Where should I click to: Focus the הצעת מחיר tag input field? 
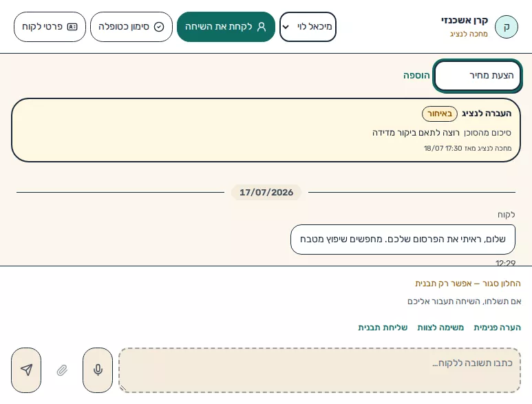[x=478, y=76]
